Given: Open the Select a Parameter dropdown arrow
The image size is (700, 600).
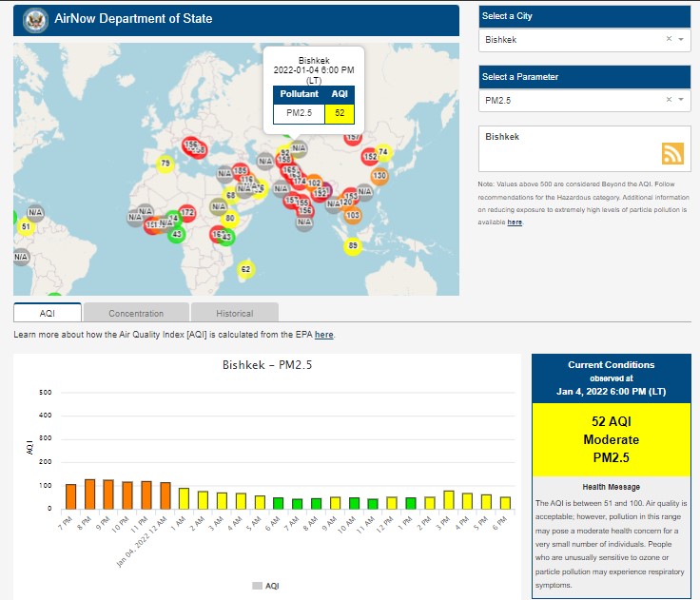Looking at the screenshot, I should pos(681,100).
